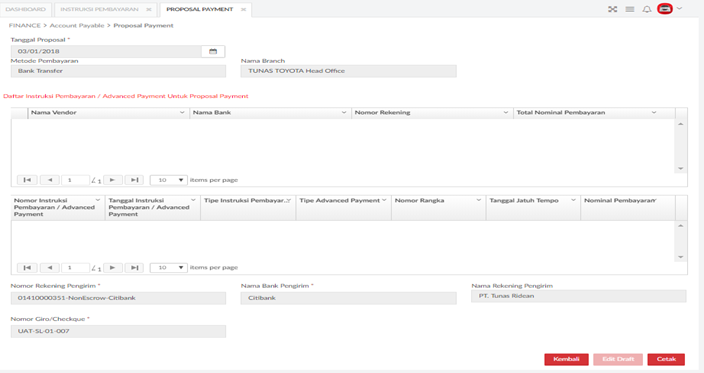Open the hamburger menu icon in header
This screenshot has width=704, height=373.
630,9
